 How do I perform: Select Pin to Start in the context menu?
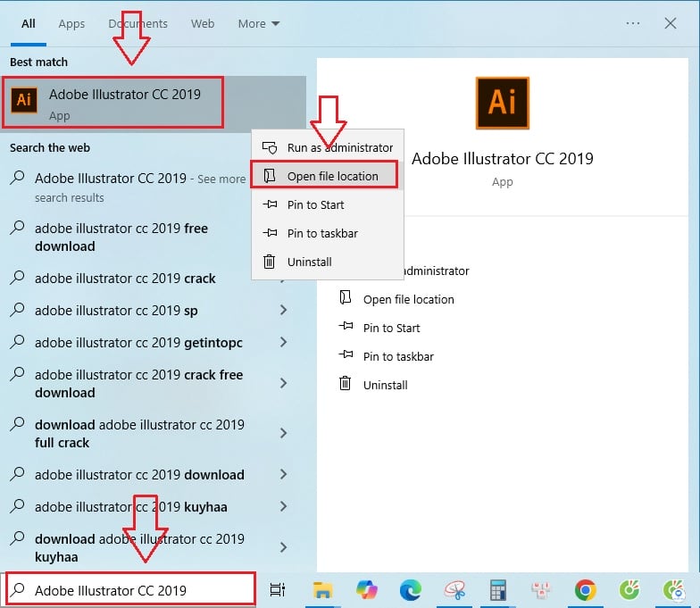[328, 205]
